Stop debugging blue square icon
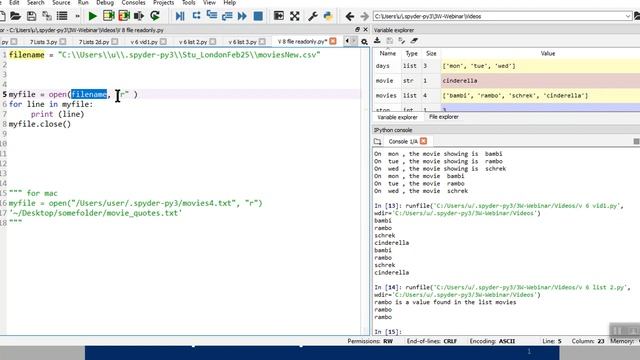The image size is (640, 360). coord(258,16)
